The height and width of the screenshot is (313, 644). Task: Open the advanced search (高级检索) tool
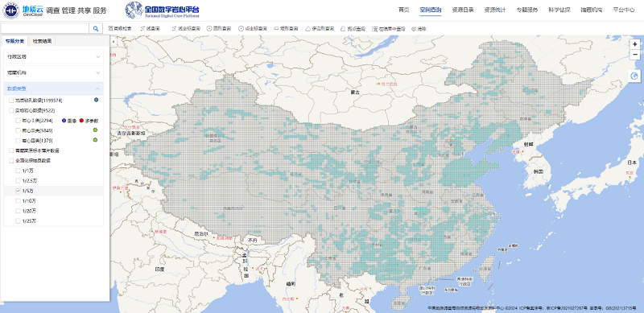point(120,29)
